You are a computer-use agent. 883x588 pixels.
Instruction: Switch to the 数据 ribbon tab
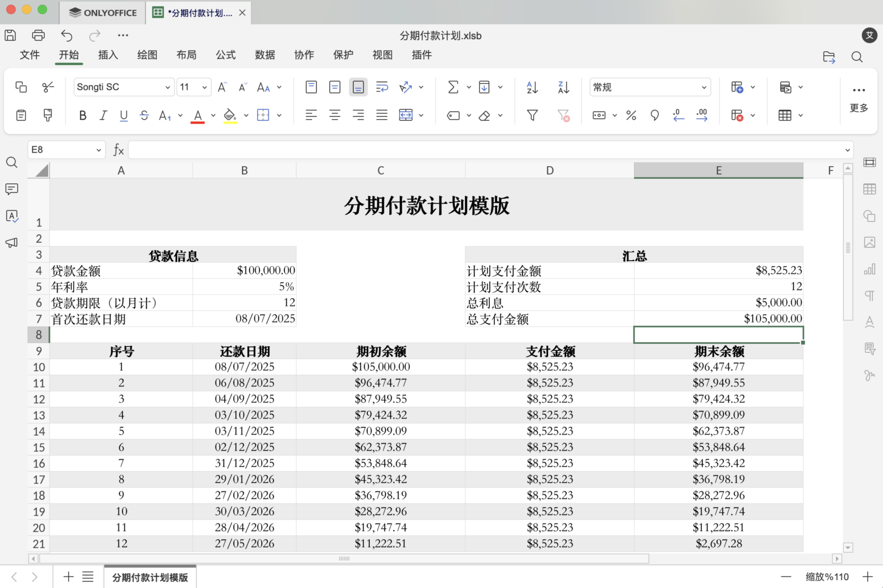pyautogui.click(x=265, y=55)
